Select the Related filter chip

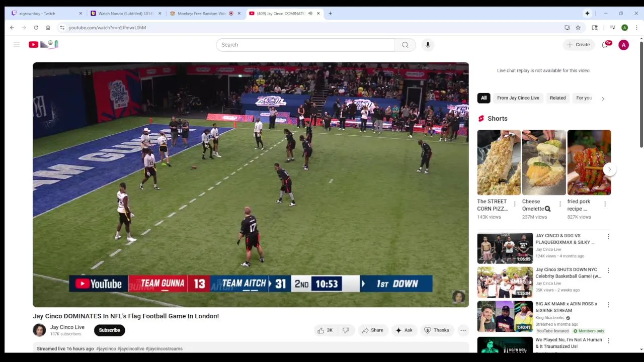(557, 98)
